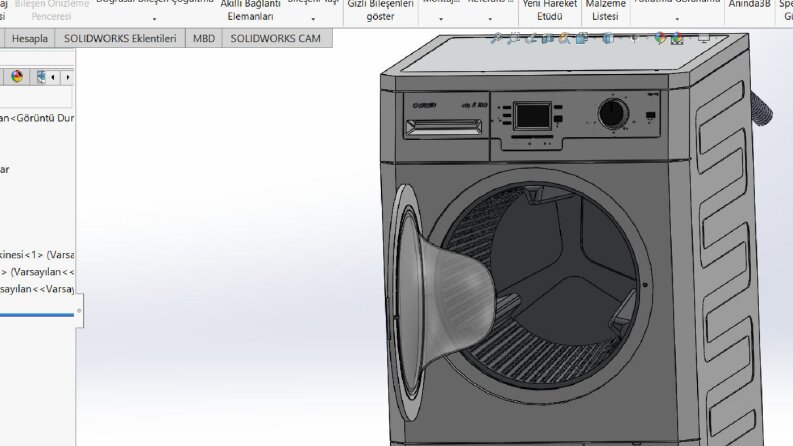Viewport: 793px width, 446px height.
Task: Expand the Referans dropdown arrow
Action: click(x=490, y=19)
